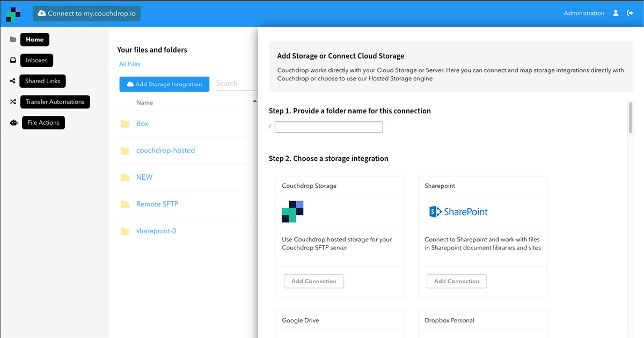
Task: Toggle the Name column sort arrow
Action: [x=254, y=100]
